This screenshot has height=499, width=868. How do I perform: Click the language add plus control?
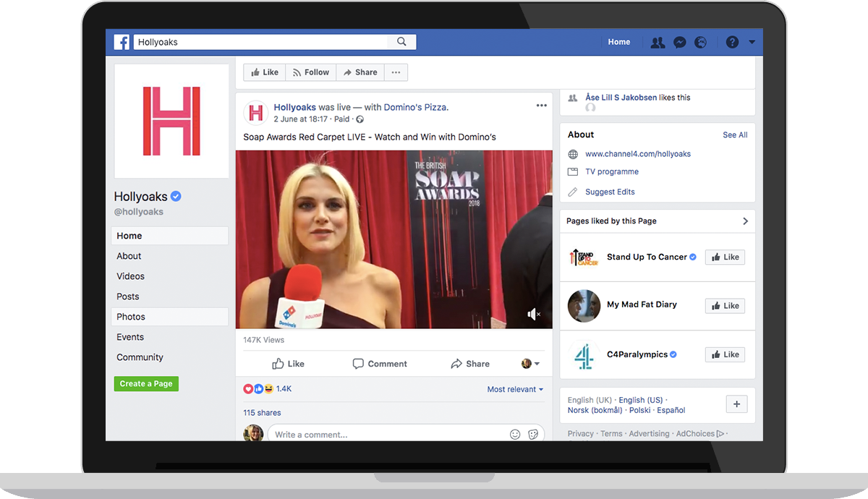click(736, 404)
